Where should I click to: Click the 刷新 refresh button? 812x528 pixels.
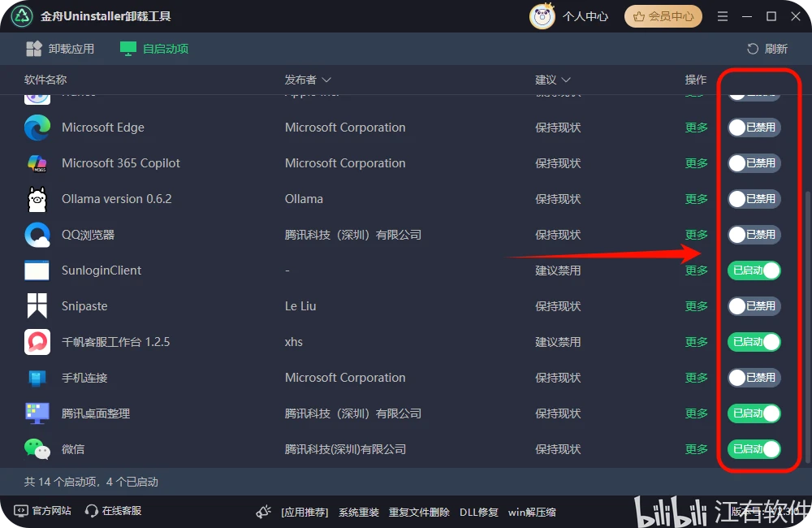(x=767, y=49)
